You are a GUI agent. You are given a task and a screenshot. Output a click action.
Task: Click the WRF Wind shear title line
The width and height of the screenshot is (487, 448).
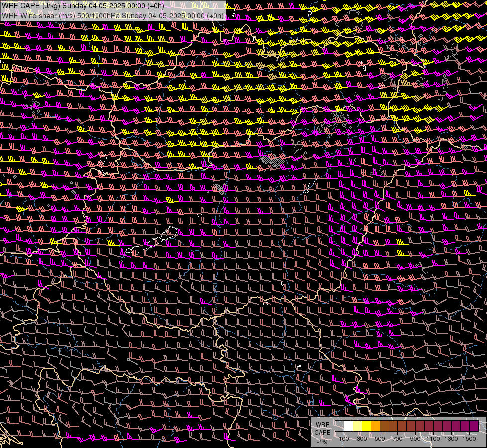[113, 16]
